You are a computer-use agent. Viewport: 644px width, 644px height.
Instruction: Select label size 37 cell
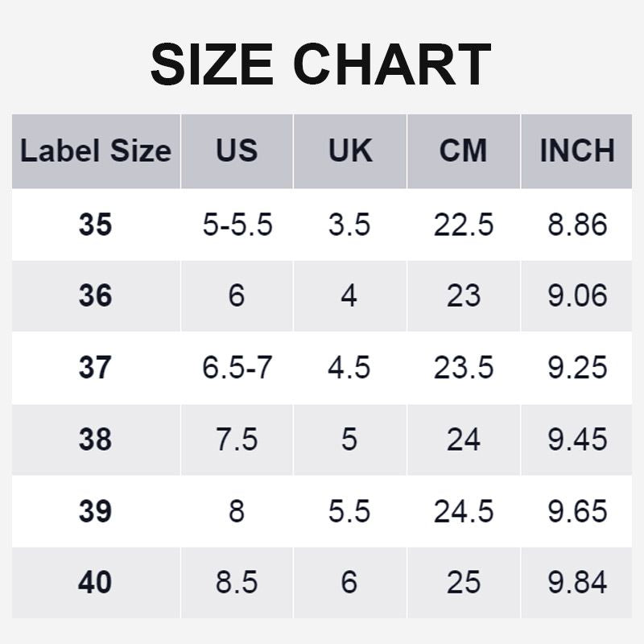tap(96, 368)
